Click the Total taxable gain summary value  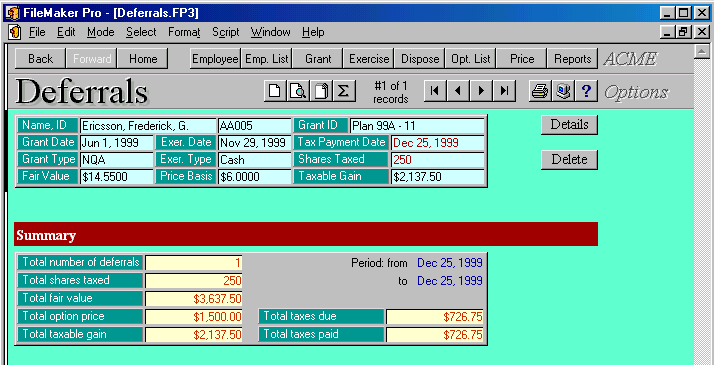click(194, 335)
